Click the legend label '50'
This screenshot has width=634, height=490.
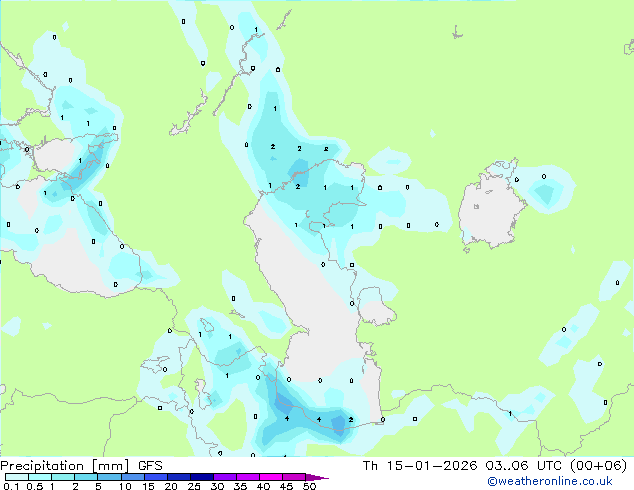(x=310, y=486)
